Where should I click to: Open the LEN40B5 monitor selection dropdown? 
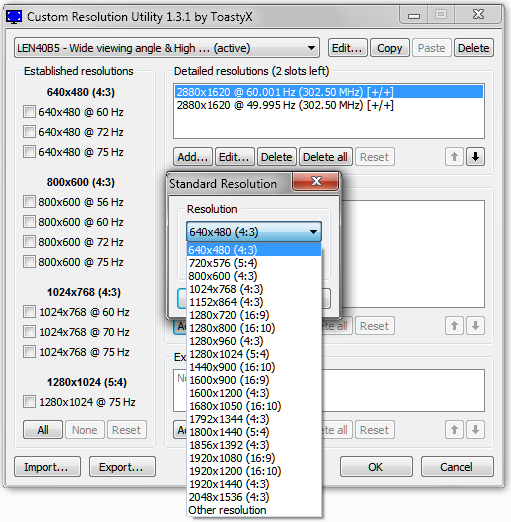[x=167, y=48]
